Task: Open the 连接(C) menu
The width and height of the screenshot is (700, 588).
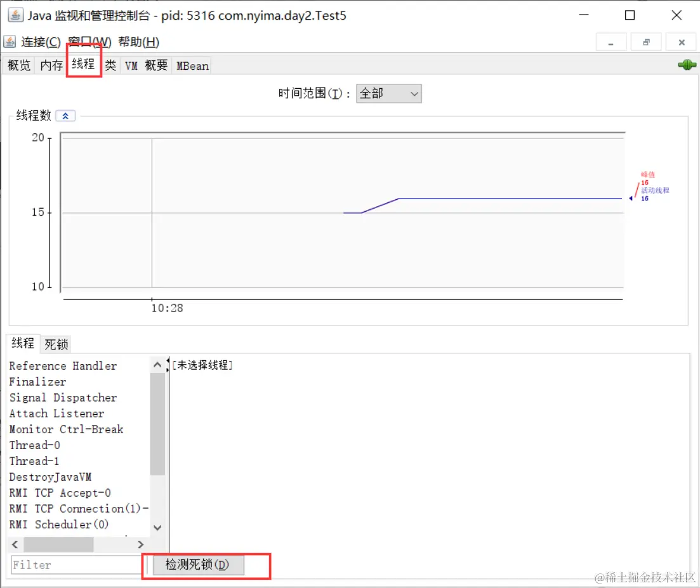Action: [x=41, y=42]
